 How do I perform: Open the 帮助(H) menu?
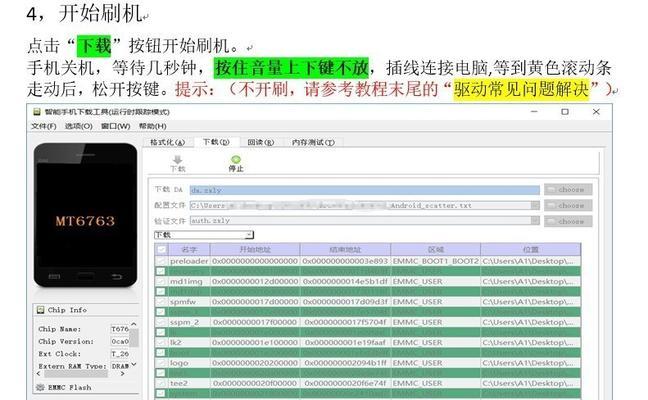152,126
